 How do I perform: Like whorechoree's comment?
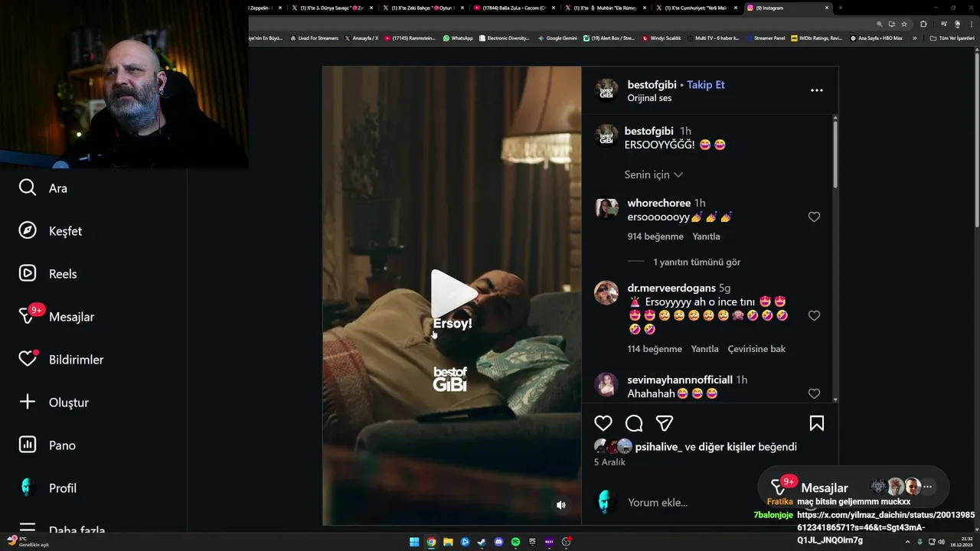(814, 217)
